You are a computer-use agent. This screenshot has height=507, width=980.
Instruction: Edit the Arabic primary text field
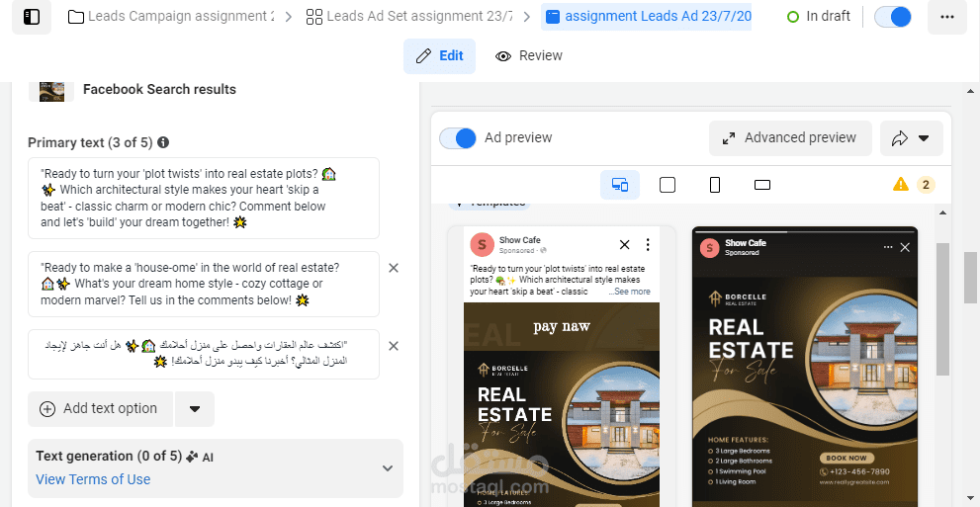click(204, 354)
